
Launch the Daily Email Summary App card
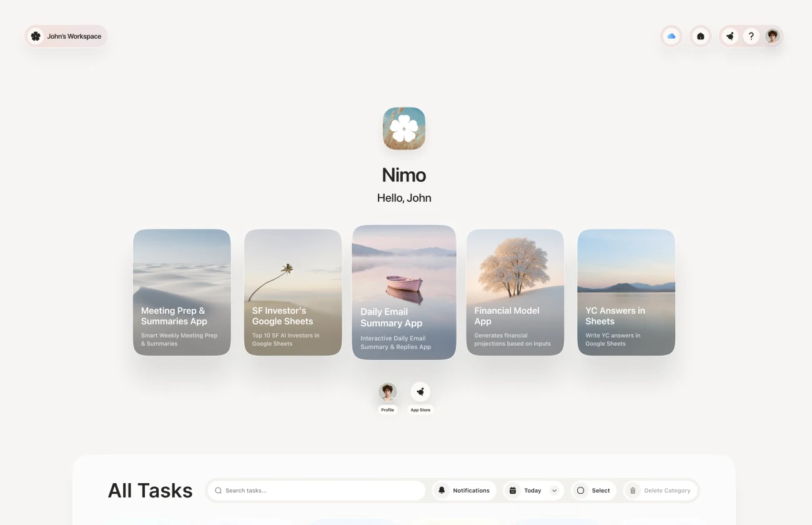pyautogui.click(x=404, y=292)
